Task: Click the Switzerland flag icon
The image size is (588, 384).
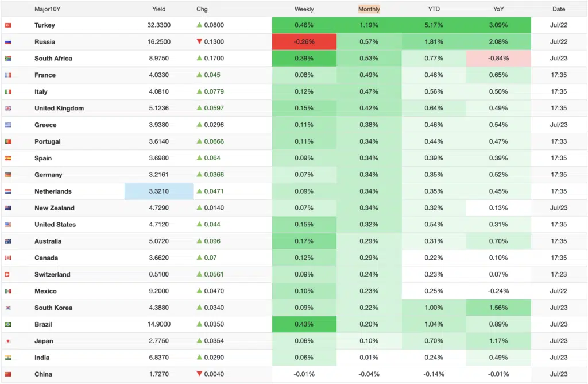Action: (7, 274)
